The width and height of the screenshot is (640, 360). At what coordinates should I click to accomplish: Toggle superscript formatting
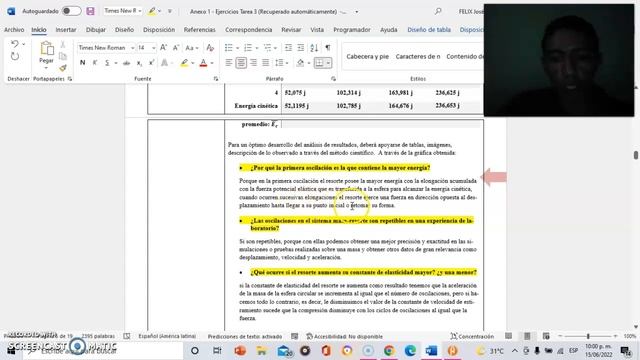click(151, 63)
